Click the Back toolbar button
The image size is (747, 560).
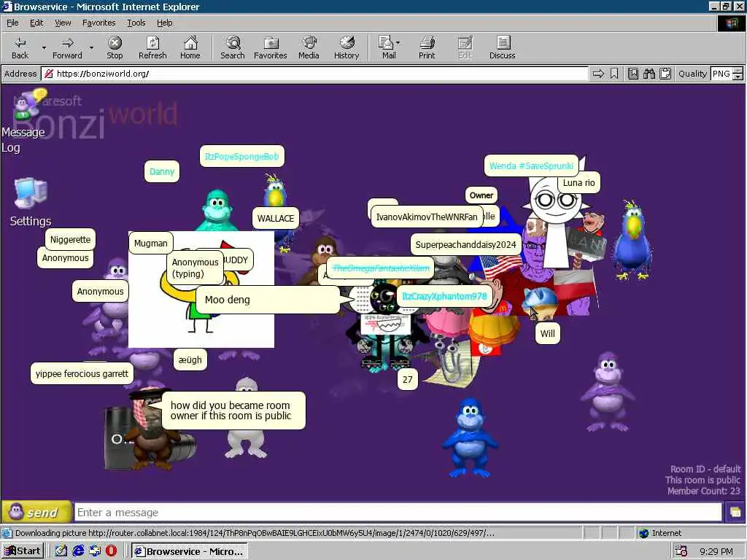click(x=20, y=47)
